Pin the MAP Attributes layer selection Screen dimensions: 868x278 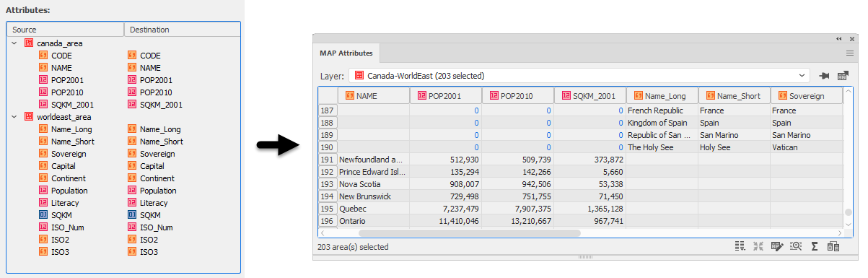pyautogui.click(x=825, y=76)
